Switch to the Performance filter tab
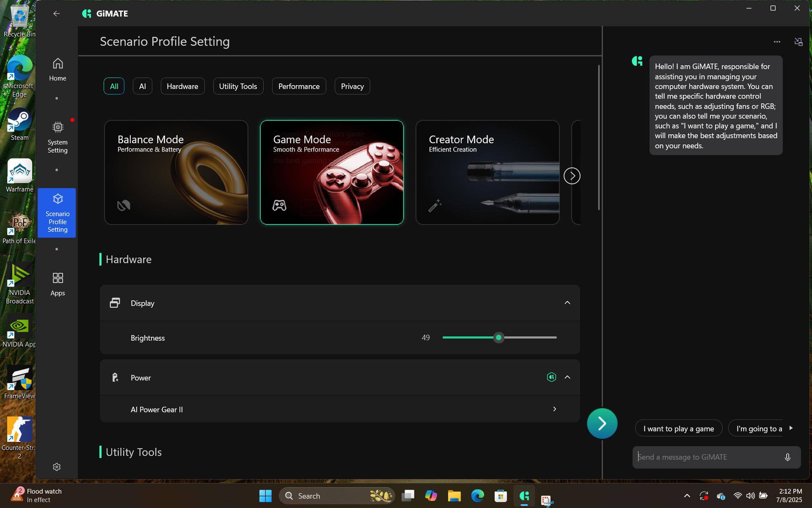The height and width of the screenshot is (508, 812). coord(299,86)
